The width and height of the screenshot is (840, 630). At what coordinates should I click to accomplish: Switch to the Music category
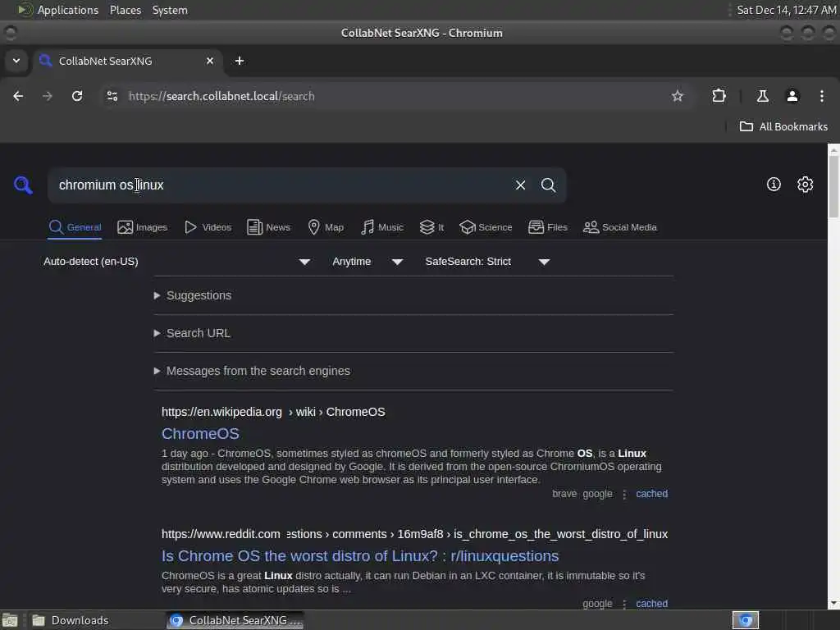[382, 227]
